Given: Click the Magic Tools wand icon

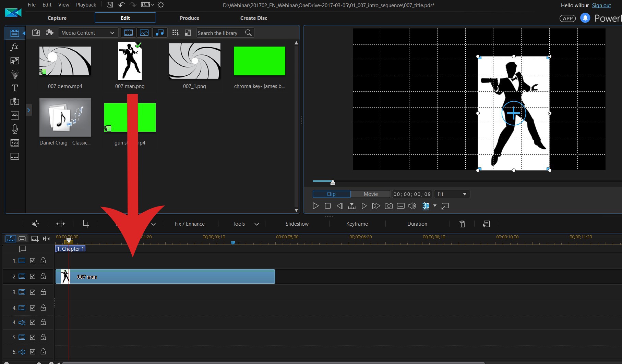Looking at the screenshot, I should (x=35, y=224).
